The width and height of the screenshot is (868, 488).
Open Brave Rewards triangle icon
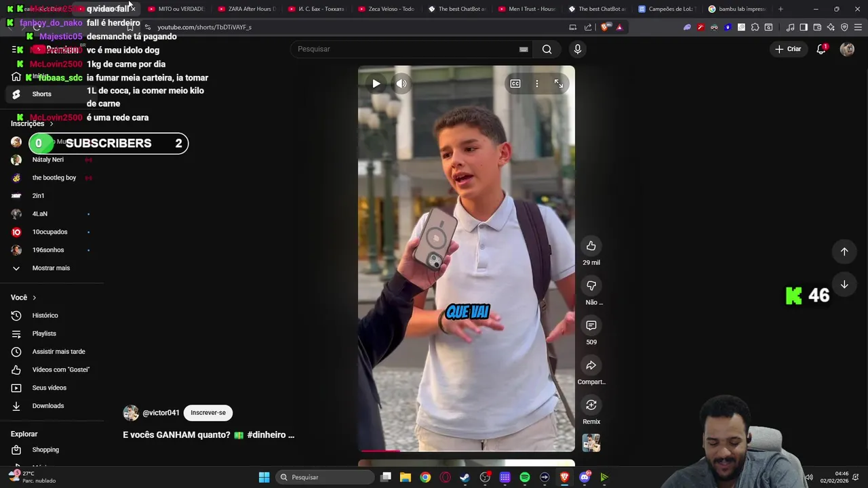pos(619,27)
